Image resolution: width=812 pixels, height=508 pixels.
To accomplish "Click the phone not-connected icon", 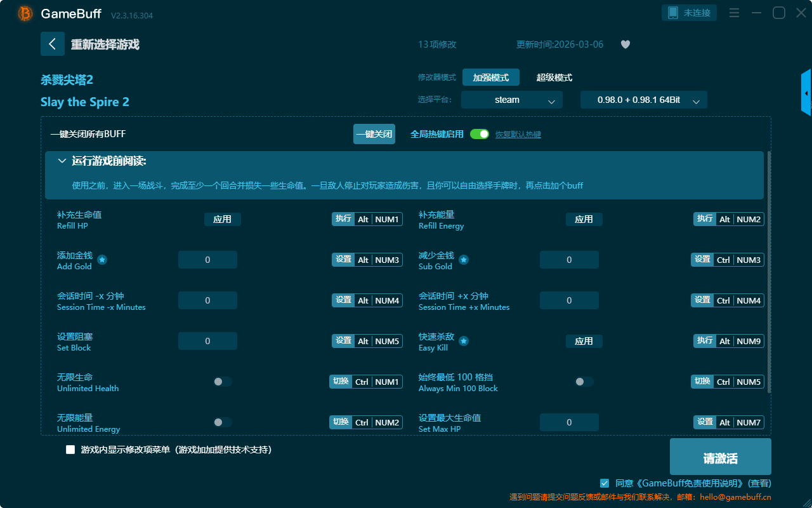I will coord(673,13).
